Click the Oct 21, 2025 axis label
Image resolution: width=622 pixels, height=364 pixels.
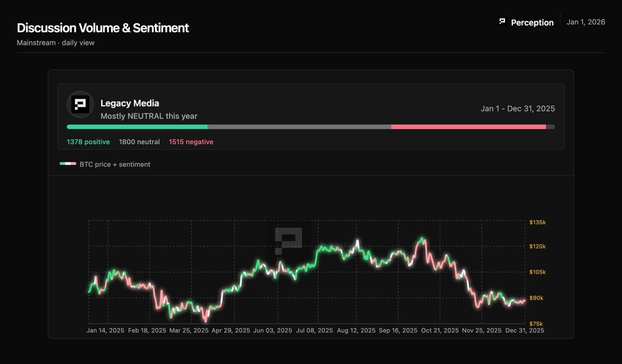440,330
